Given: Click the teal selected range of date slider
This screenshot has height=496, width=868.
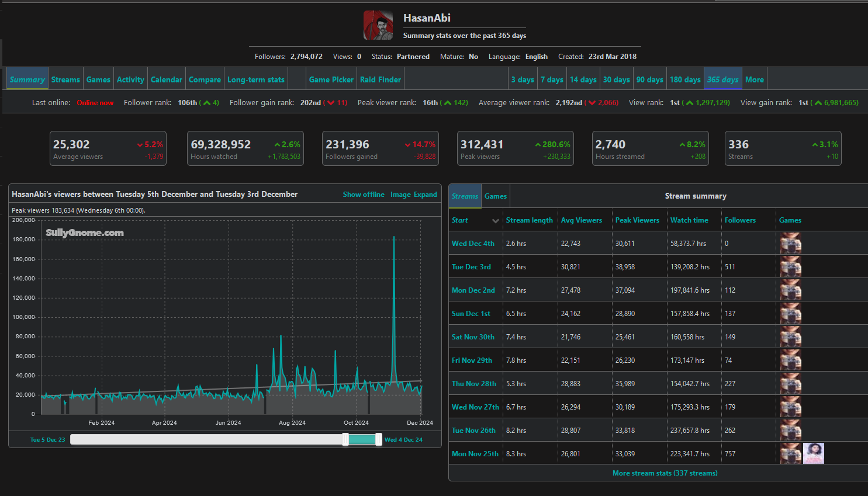Looking at the screenshot, I should (x=362, y=439).
